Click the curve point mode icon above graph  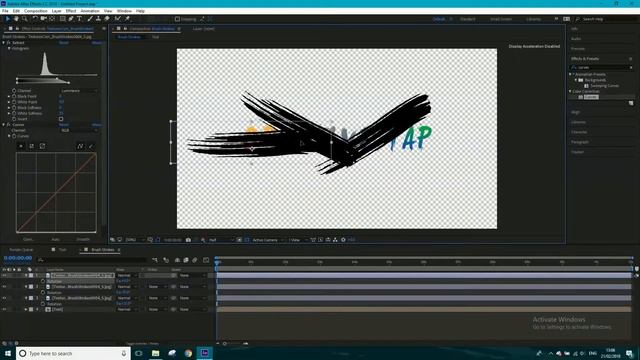pyautogui.click(x=80, y=146)
